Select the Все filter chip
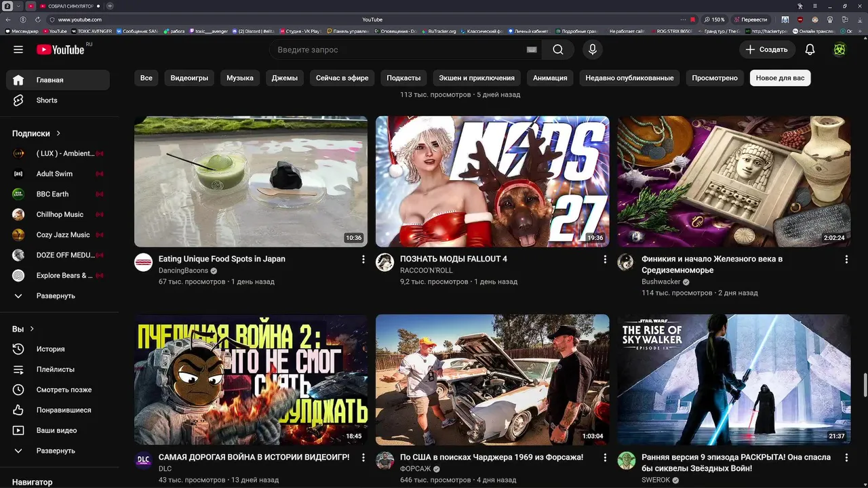 click(146, 78)
